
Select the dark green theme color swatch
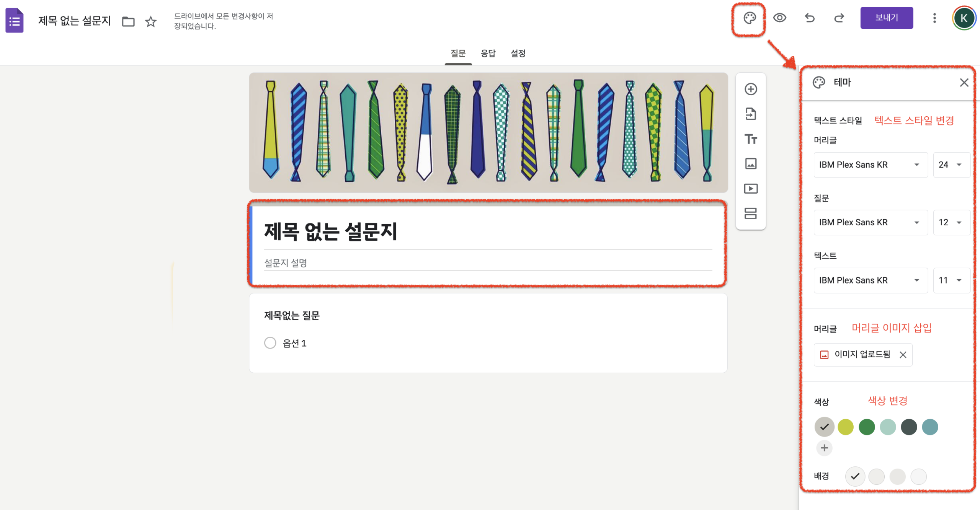pyautogui.click(x=866, y=427)
